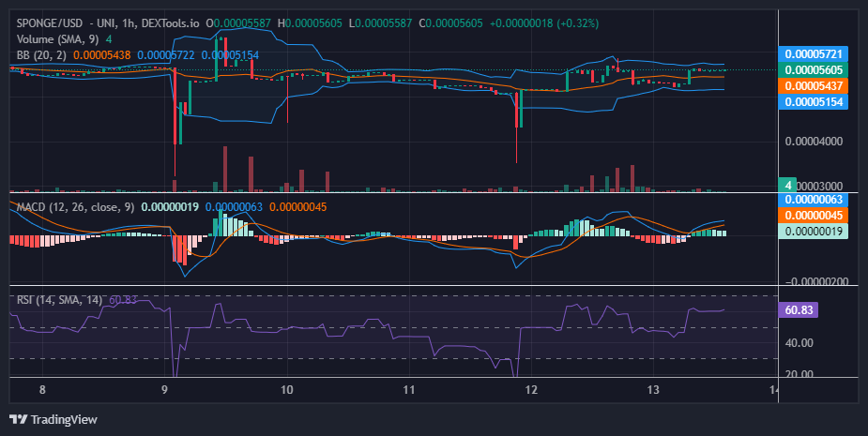Select the SPONGE/USD symbol title
The height and width of the screenshot is (436, 868).
pyautogui.click(x=50, y=23)
